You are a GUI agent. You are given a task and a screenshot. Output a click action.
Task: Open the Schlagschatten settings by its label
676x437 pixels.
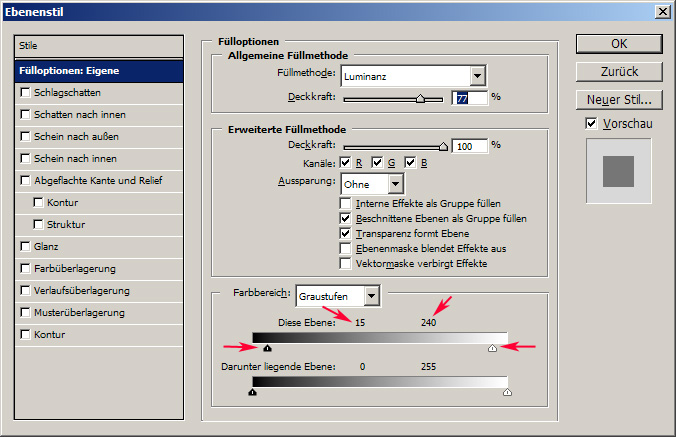click(x=67, y=93)
